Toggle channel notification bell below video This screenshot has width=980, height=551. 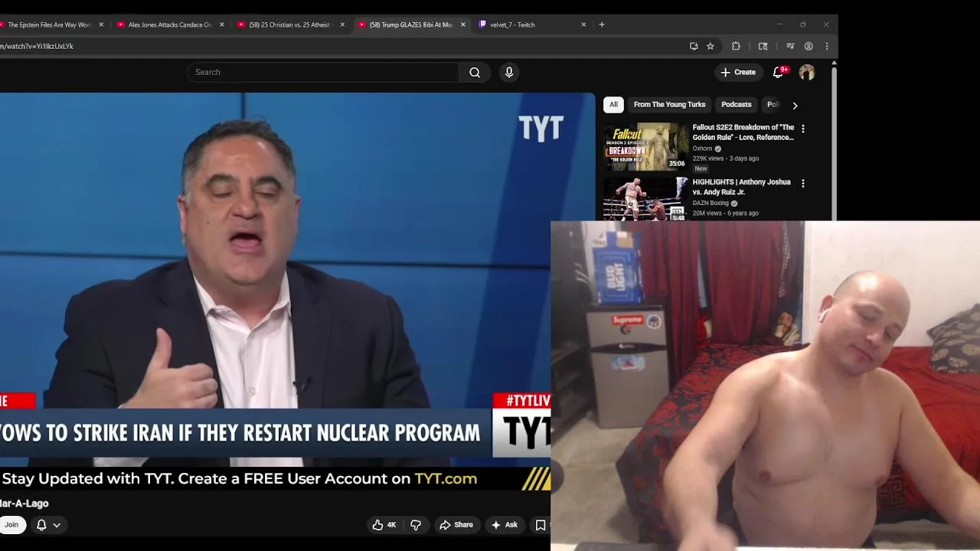pos(41,525)
